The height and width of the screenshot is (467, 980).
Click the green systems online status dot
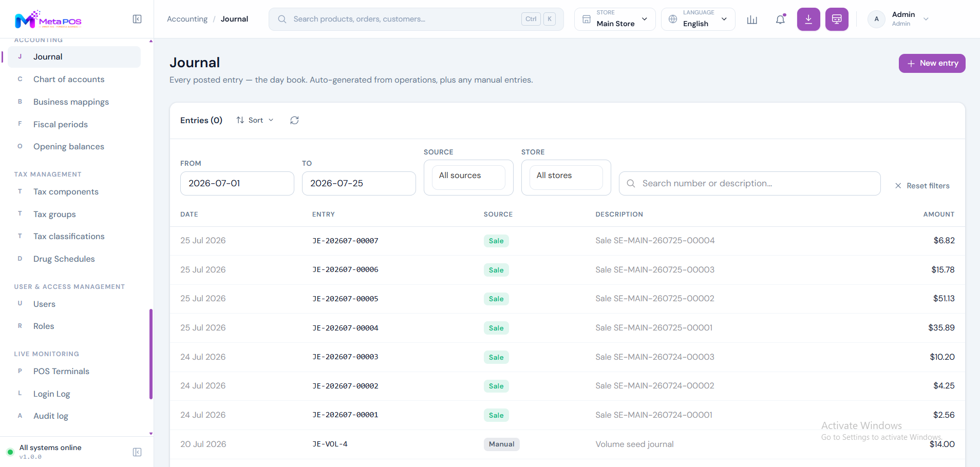pyautogui.click(x=10, y=452)
